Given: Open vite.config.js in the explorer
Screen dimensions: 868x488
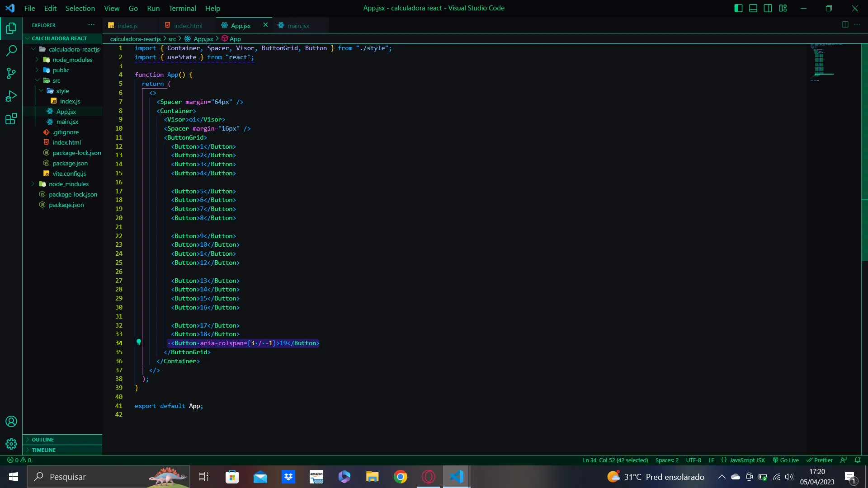Looking at the screenshot, I should pos(69,174).
